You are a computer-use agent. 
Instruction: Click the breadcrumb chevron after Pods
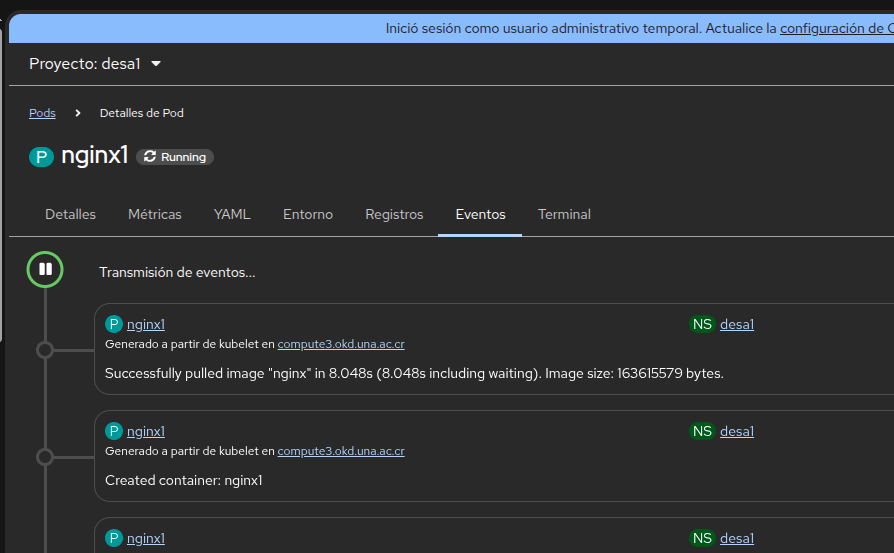click(78, 113)
